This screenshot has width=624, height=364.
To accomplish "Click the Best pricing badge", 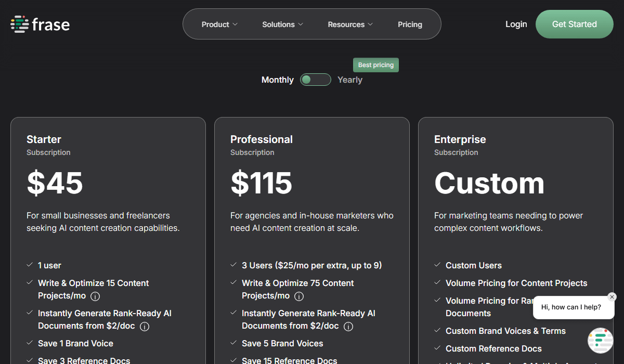I will pos(376,65).
